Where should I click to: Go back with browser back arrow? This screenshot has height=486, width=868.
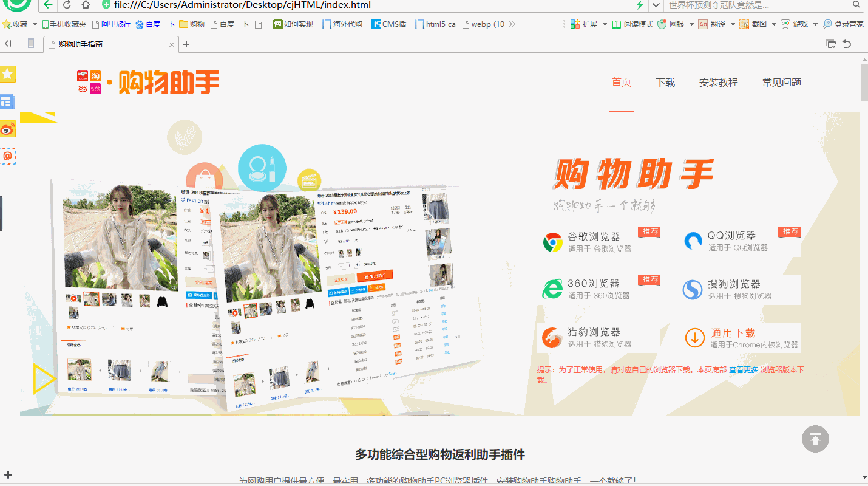49,5
